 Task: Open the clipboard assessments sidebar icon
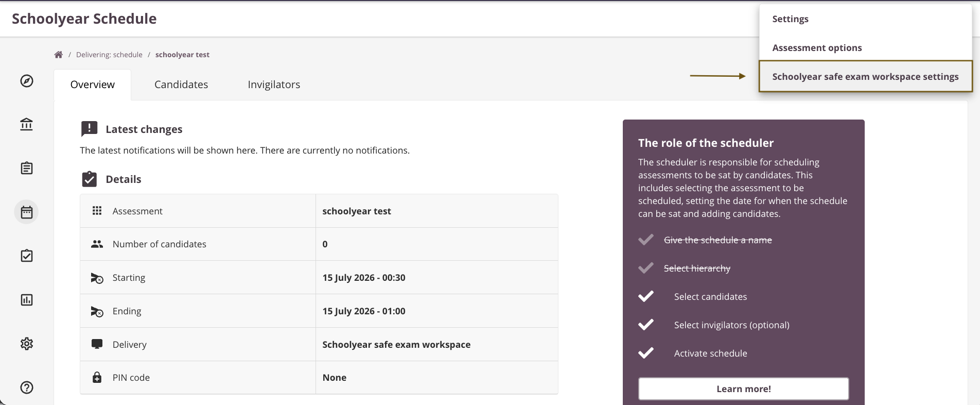(27, 168)
